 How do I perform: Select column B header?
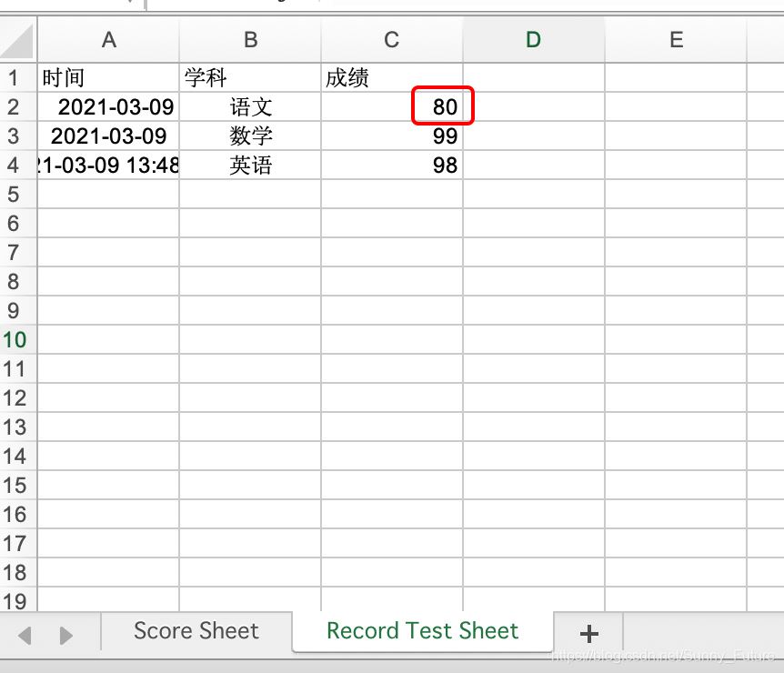coord(250,40)
